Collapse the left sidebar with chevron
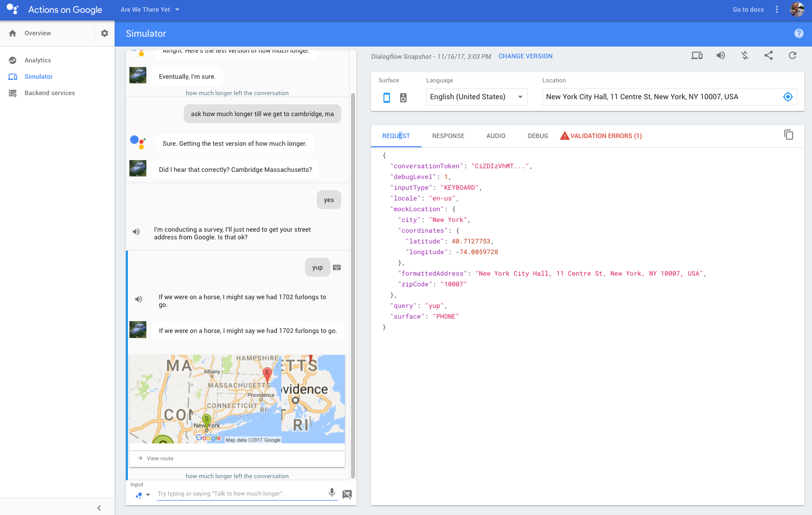This screenshot has width=812, height=515. point(99,508)
